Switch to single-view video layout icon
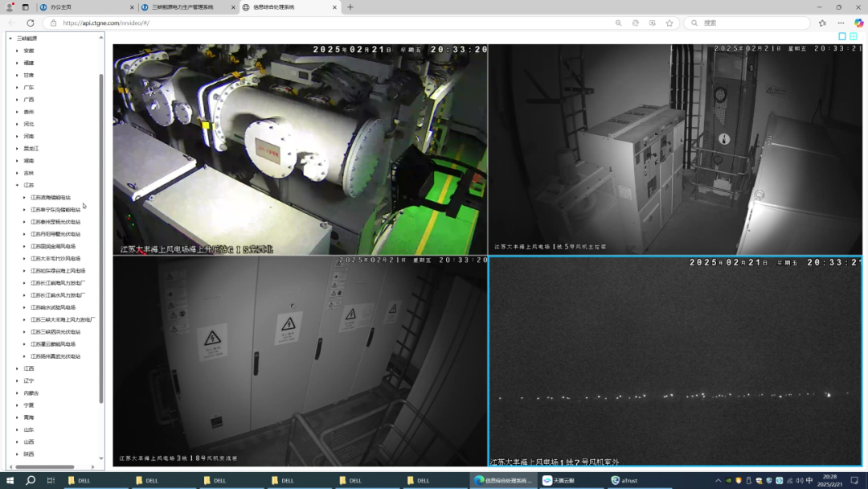868x489 pixels. pos(842,36)
